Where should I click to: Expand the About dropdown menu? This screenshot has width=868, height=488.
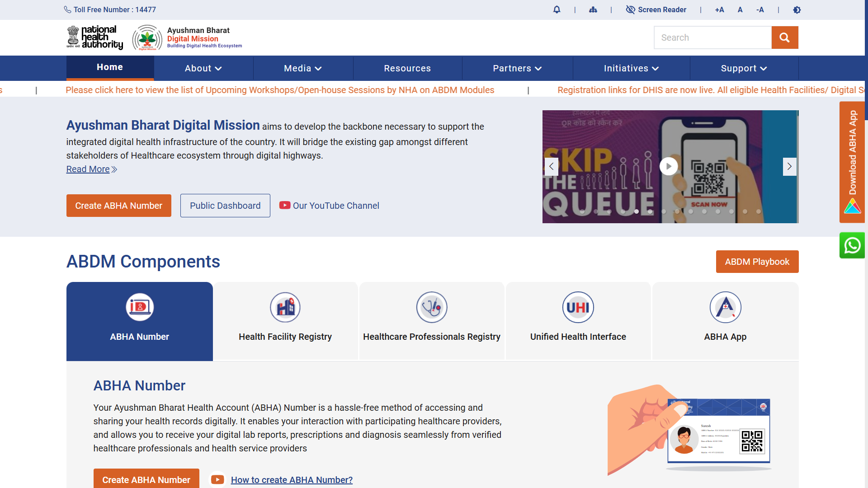pos(203,68)
